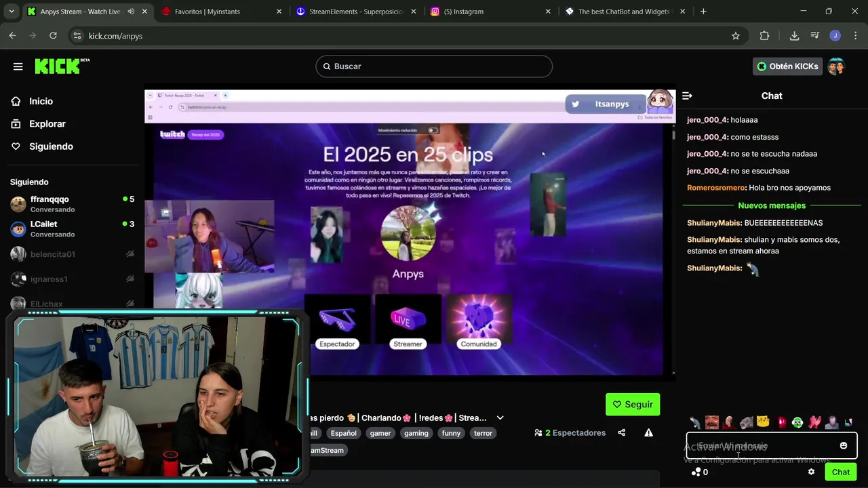View site information icon in address bar
The height and width of the screenshot is (488, 868).
[77, 36]
